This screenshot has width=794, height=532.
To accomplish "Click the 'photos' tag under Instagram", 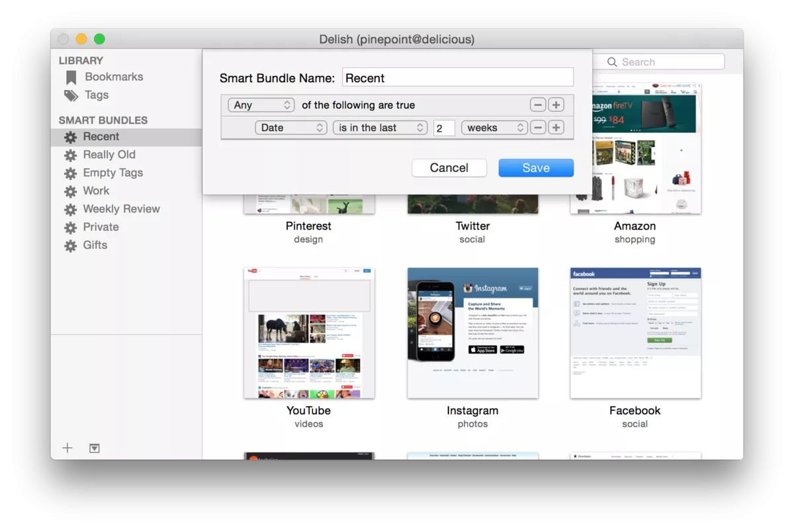I will (x=472, y=424).
